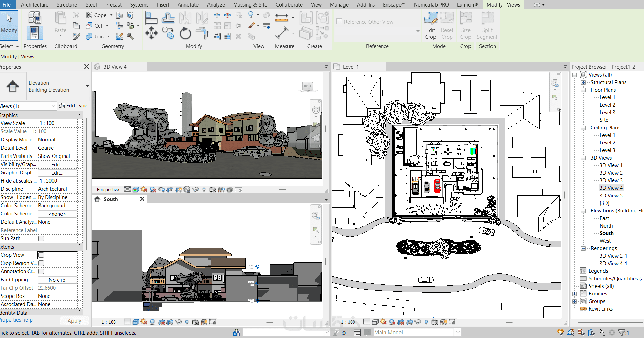Expand the Families node in Project Browser
Image resolution: width=644 pixels, height=338 pixels.
pyautogui.click(x=574, y=294)
